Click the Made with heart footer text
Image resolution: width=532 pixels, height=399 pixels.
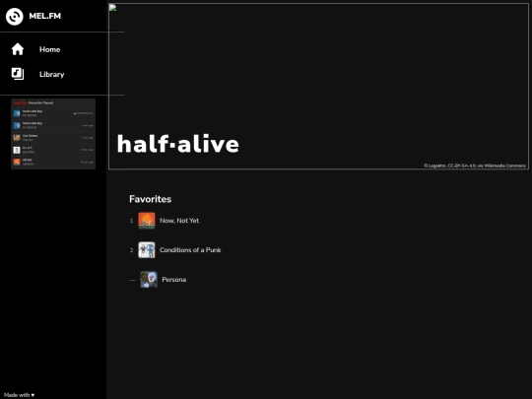19,395
